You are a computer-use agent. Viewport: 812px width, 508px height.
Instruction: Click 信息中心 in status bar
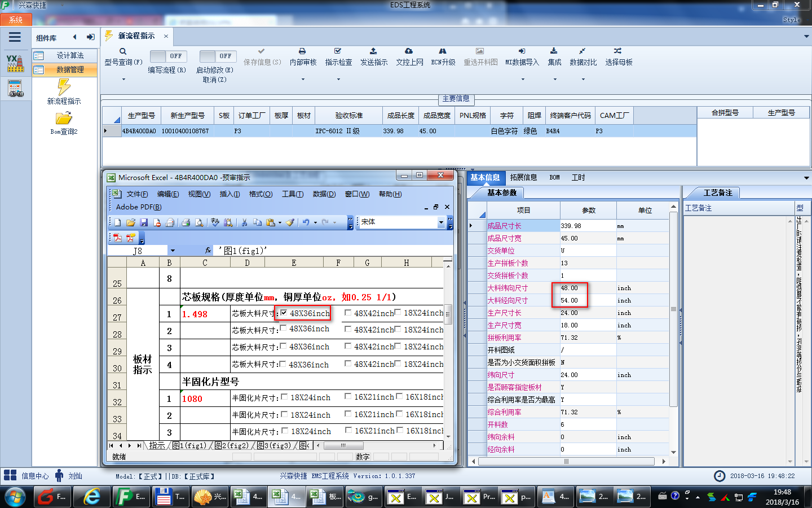pos(35,476)
